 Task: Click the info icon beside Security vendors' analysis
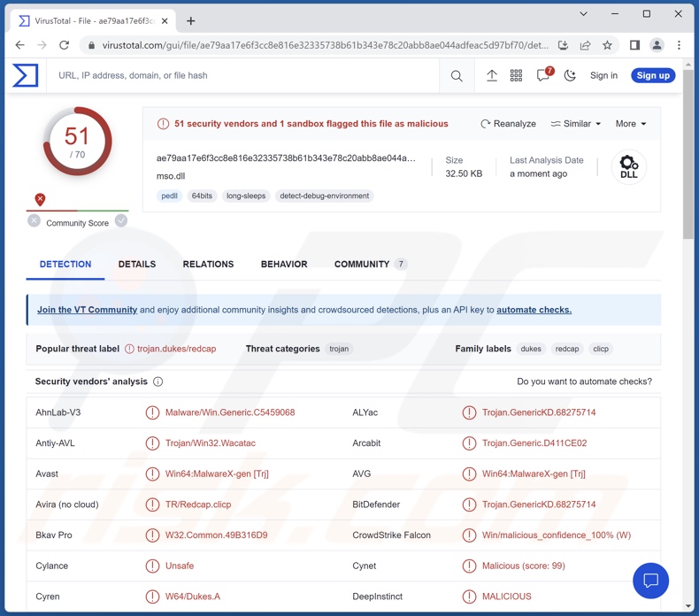157,381
